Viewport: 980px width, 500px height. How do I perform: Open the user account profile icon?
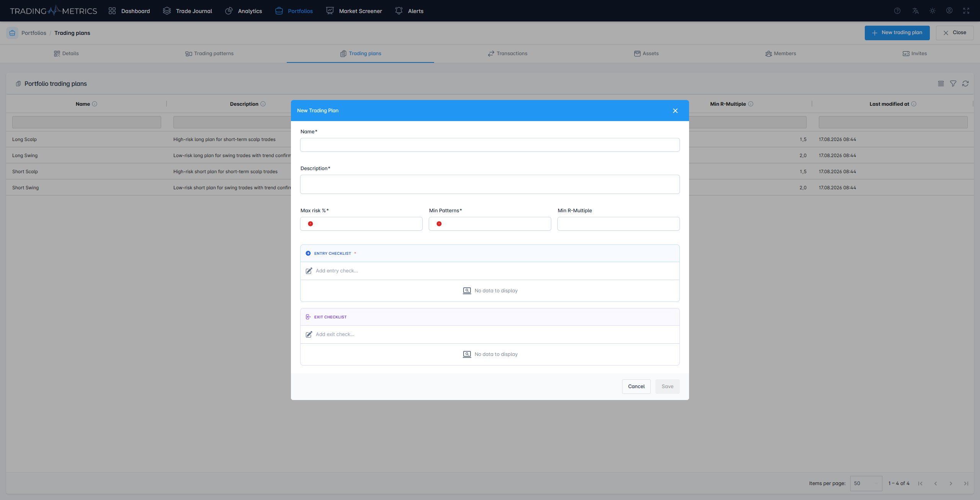coord(949,11)
